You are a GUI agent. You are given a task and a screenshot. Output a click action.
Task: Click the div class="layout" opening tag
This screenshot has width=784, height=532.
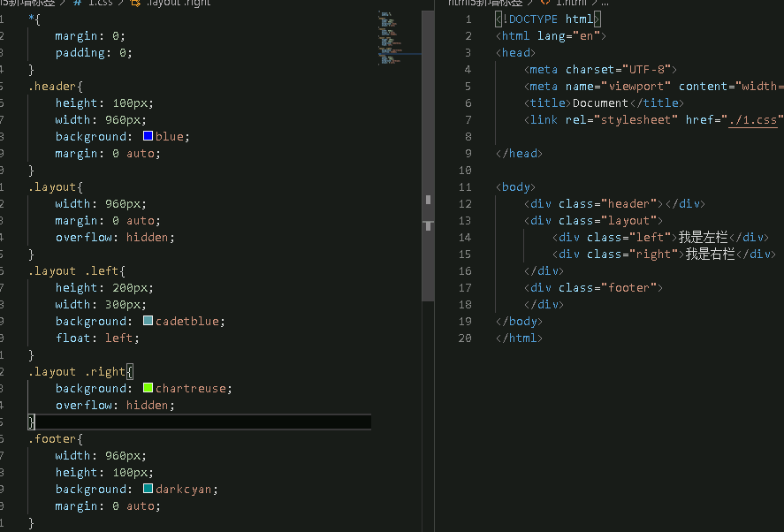pyautogui.click(x=593, y=221)
